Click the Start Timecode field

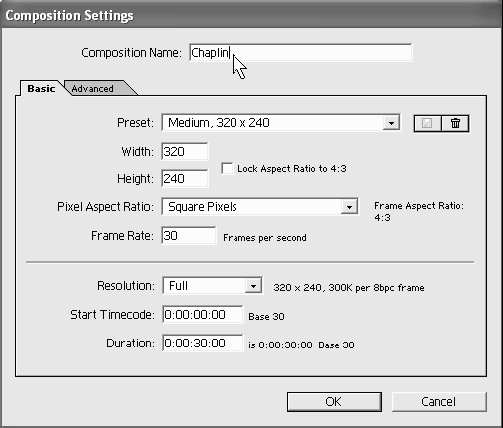tap(203, 314)
